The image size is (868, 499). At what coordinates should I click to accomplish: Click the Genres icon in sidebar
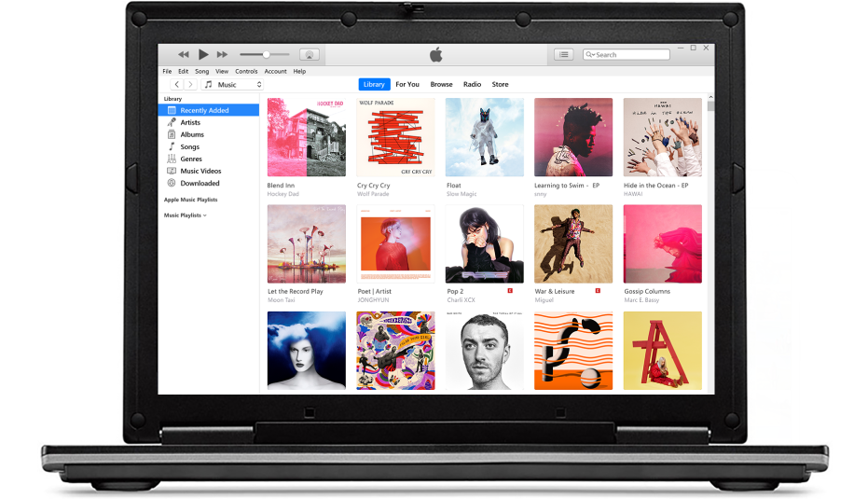click(x=172, y=159)
